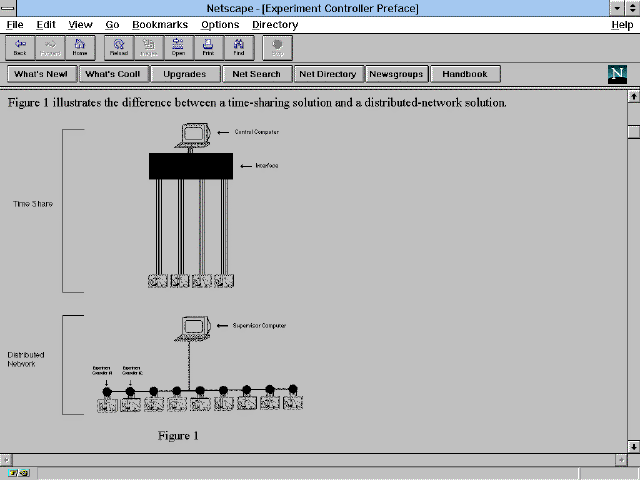Print the page using Print icon
The image size is (640, 480).
tap(209, 48)
